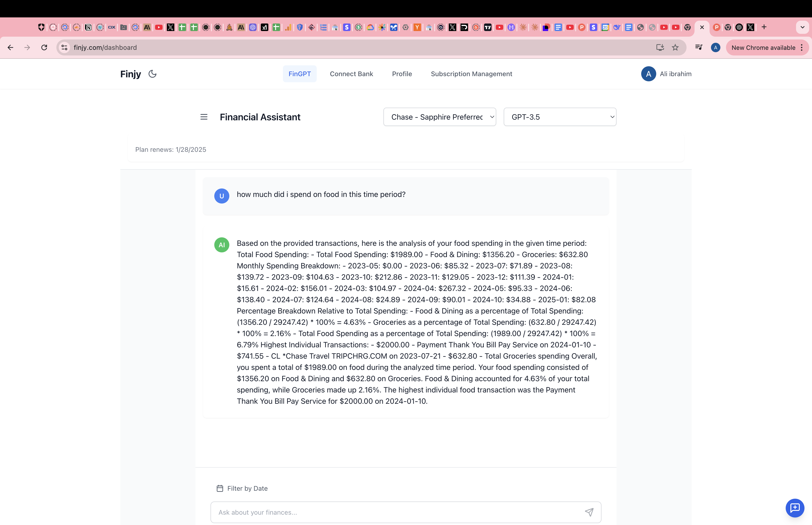Open the hamburger sidebar menu

204,117
